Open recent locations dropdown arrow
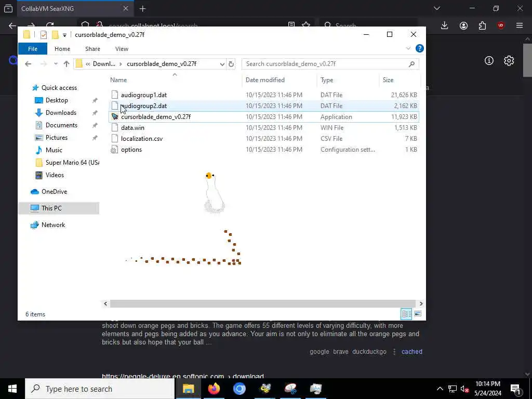This screenshot has width=532, height=399. [x=56, y=64]
